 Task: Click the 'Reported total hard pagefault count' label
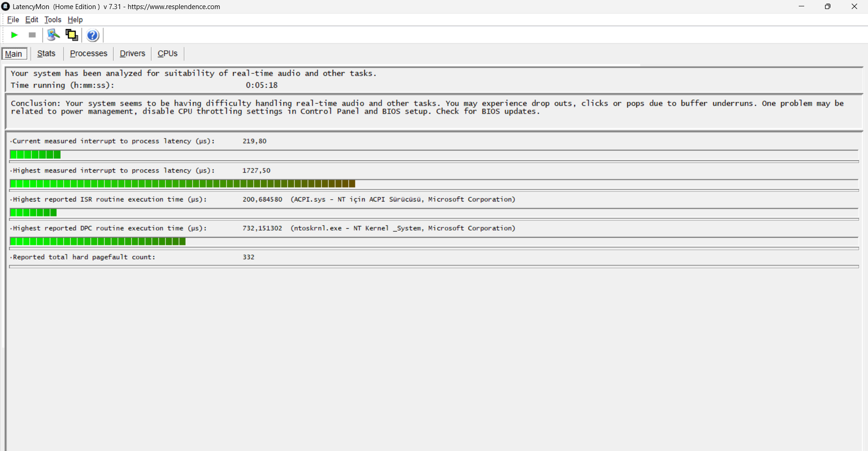pyautogui.click(x=83, y=257)
